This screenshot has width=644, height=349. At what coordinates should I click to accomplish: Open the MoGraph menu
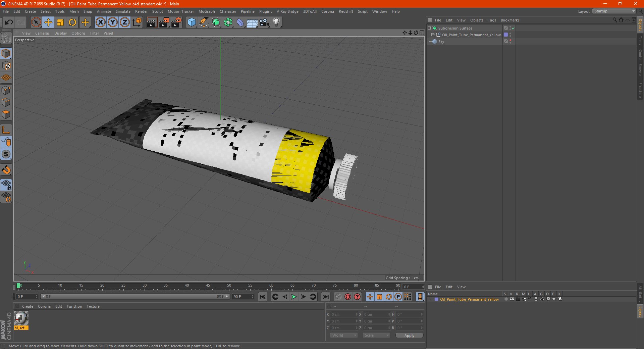207,11
